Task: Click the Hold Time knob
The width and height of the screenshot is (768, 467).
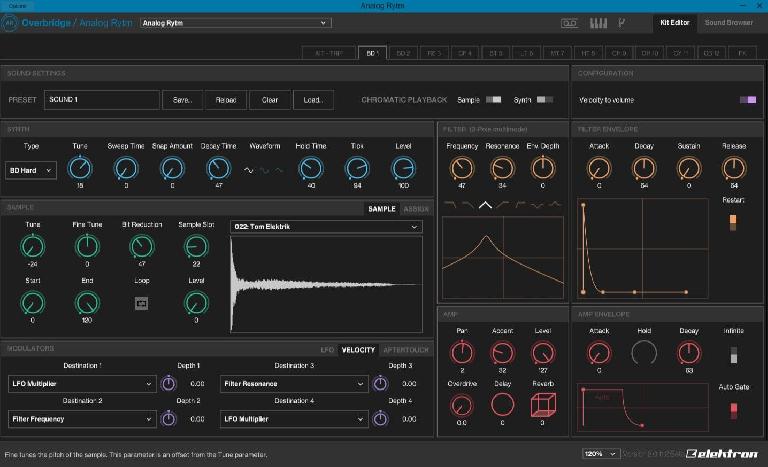Action: tap(311, 168)
